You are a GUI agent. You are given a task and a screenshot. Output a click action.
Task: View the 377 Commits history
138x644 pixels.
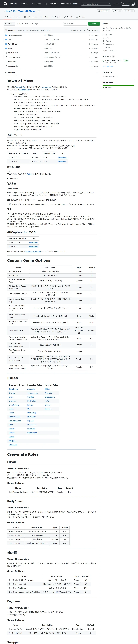[92, 30]
